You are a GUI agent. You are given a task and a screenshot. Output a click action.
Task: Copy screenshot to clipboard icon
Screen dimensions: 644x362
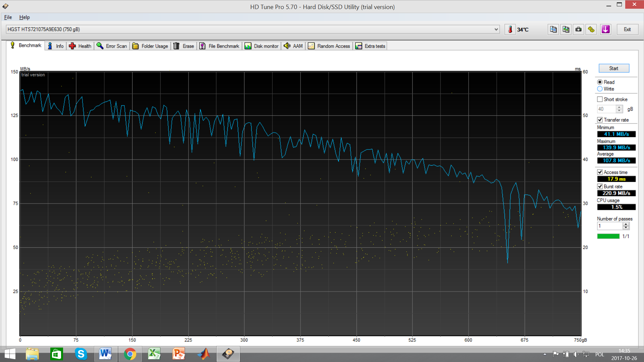coord(566,29)
